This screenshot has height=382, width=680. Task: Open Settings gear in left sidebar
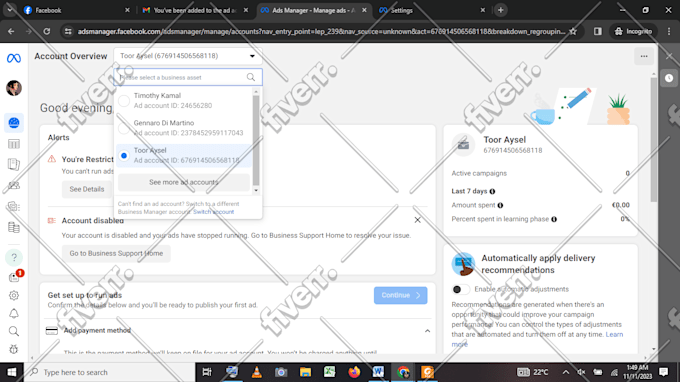coord(14,295)
